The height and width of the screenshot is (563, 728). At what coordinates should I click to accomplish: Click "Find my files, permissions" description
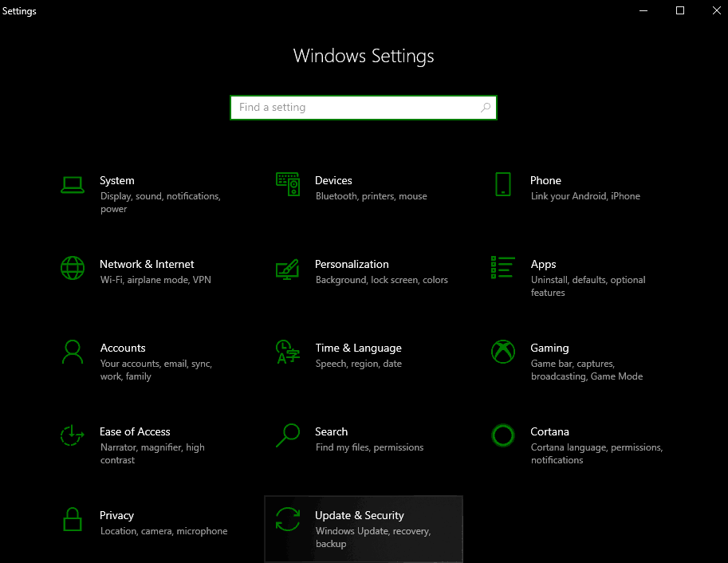[x=369, y=447]
